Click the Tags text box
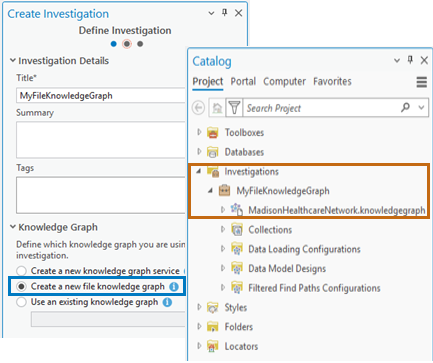 click(x=101, y=195)
